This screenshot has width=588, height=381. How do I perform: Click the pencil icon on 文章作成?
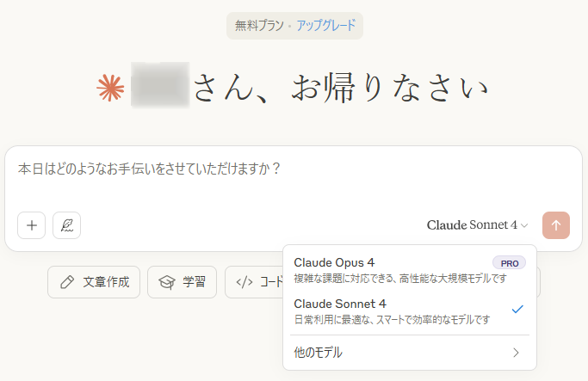click(67, 282)
